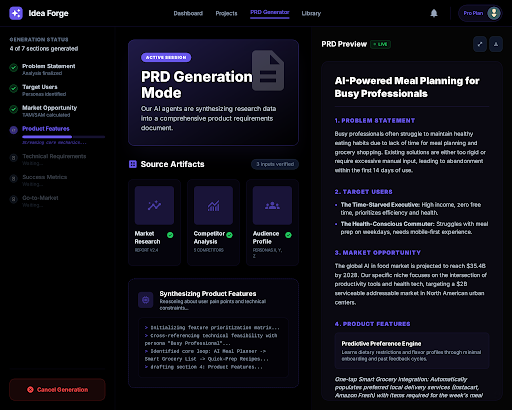
Task: Click the Audience Profile verified checkmark
Action: 288,235
